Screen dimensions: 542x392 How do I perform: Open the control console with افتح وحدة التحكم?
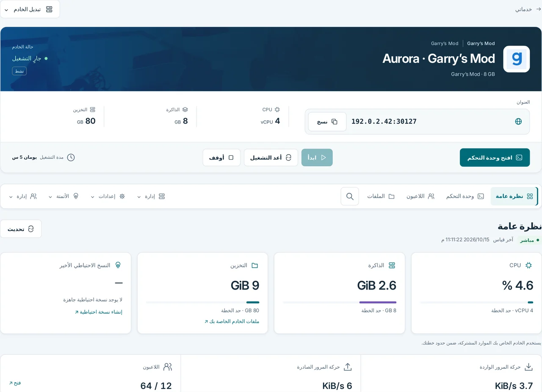(x=495, y=157)
